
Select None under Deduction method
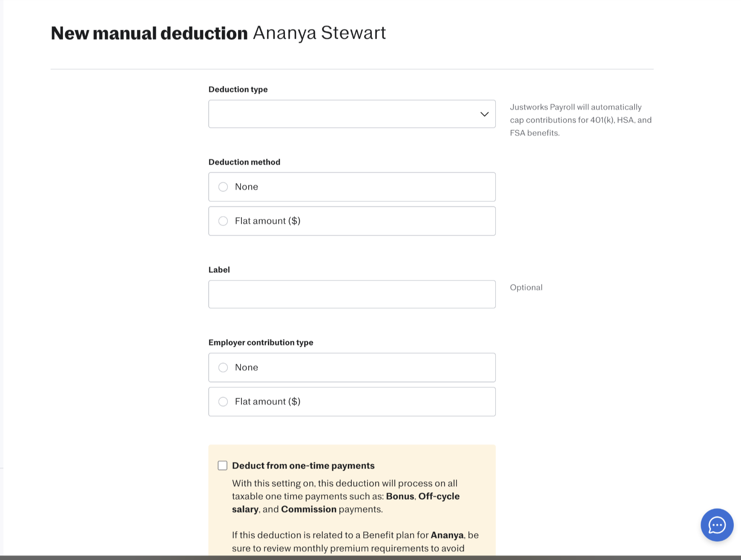(352, 187)
